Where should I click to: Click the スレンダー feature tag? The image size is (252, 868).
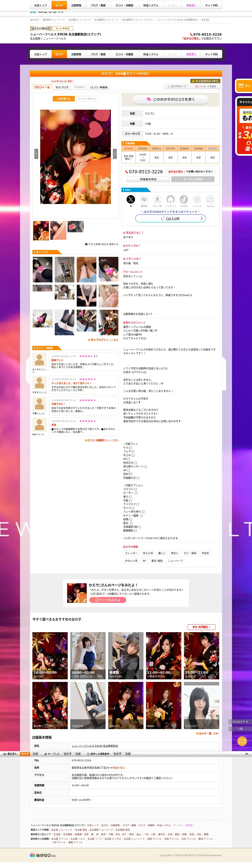pyautogui.click(x=131, y=553)
